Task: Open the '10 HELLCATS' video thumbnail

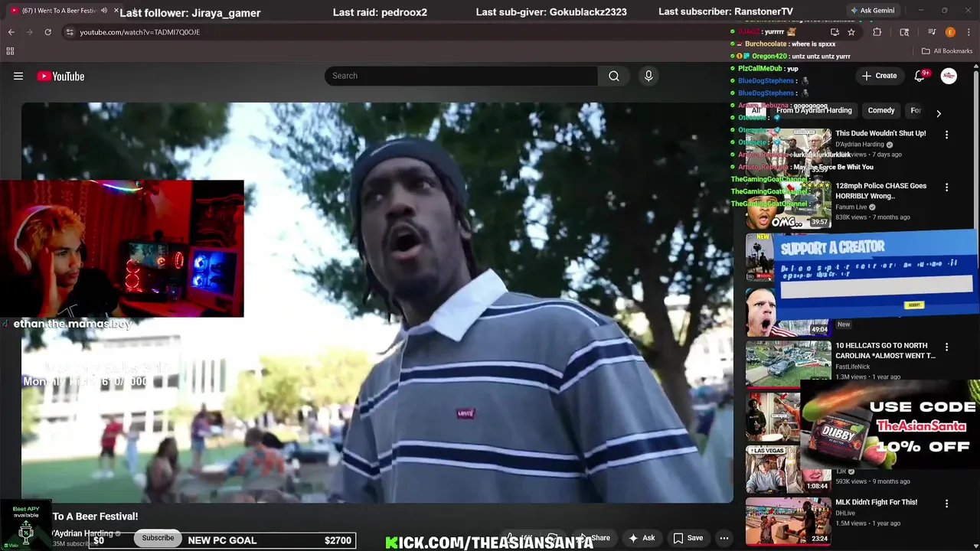Action: click(x=789, y=364)
